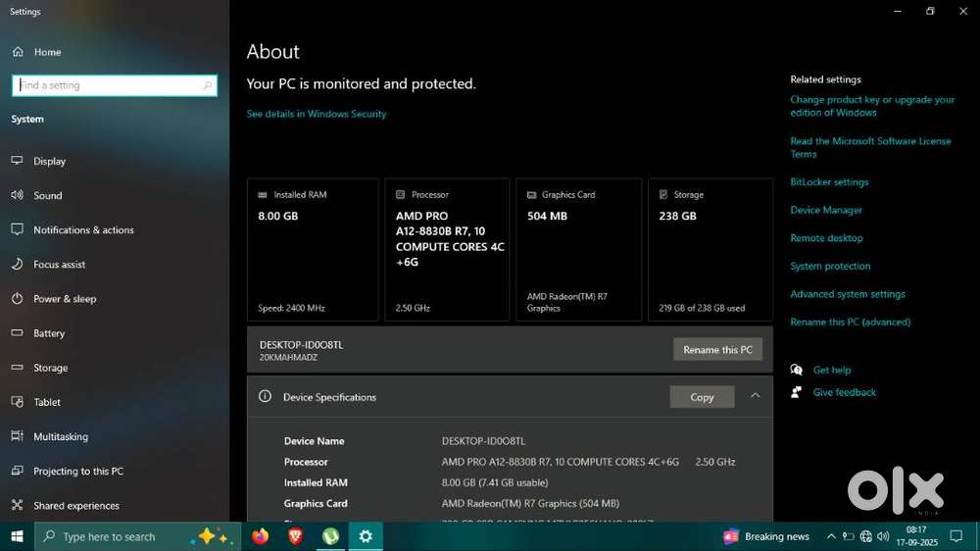Screen dimensions: 980x551
Task: Open the Get help icon link
Action: tap(797, 371)
